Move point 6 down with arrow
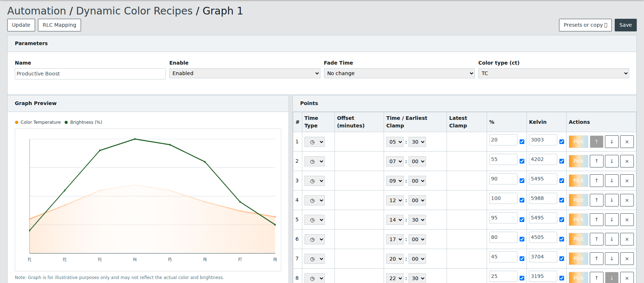Screen dimensions: 644x283 pyautogui.click(x=611, y=239)
